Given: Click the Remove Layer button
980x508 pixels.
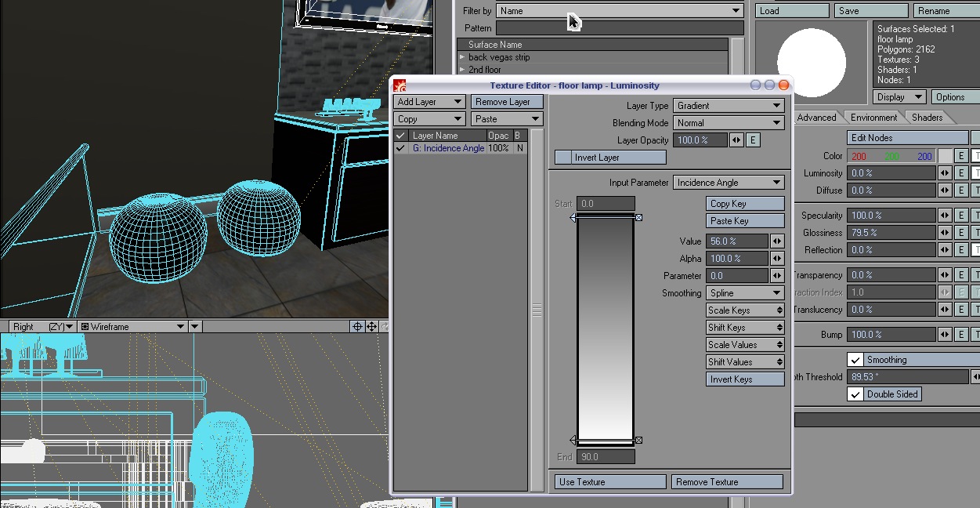Looking at the screenshot, I should coord(508,102).
